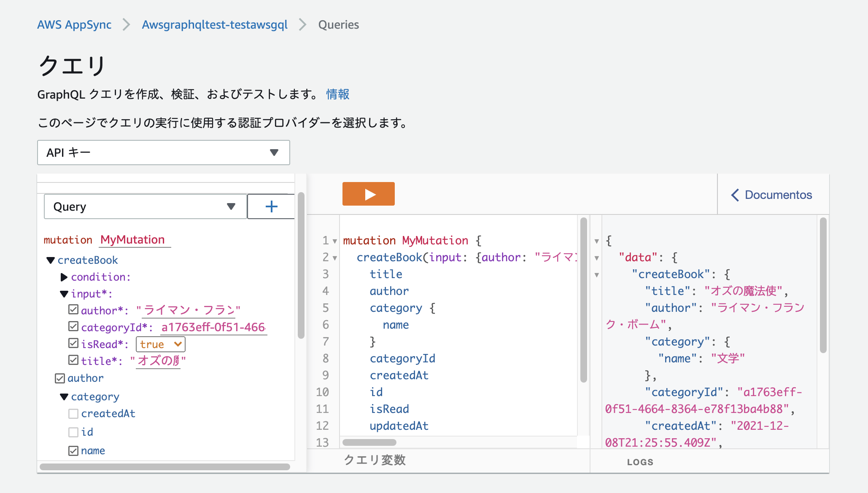
Task: Open the LOGS section
Action: click(640, 462)
